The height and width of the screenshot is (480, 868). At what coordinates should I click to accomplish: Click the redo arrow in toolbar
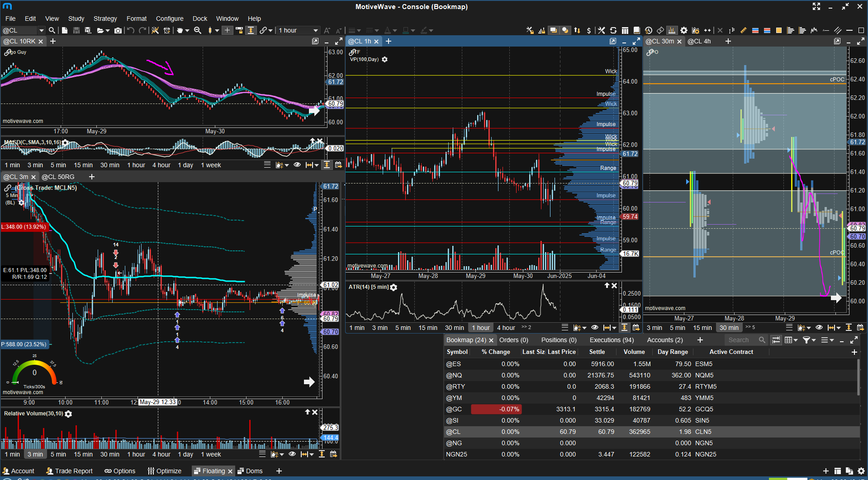[x=142, y=30]
